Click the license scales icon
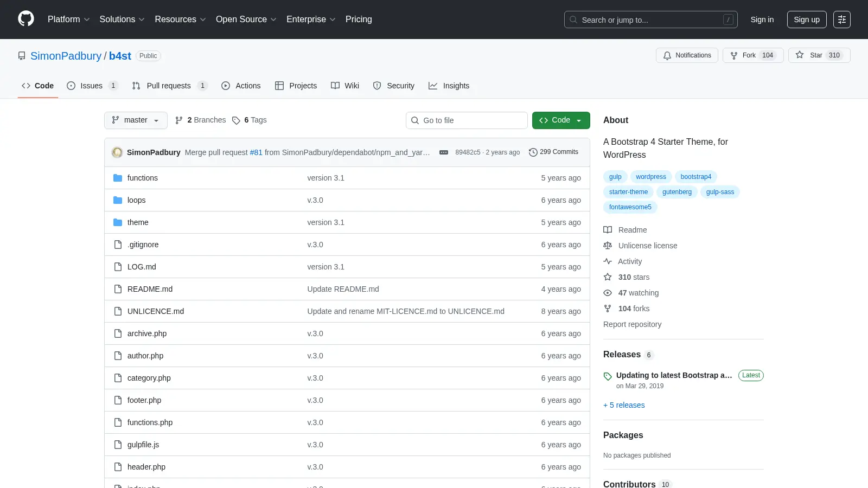868x488 pixels. point(608,246)
